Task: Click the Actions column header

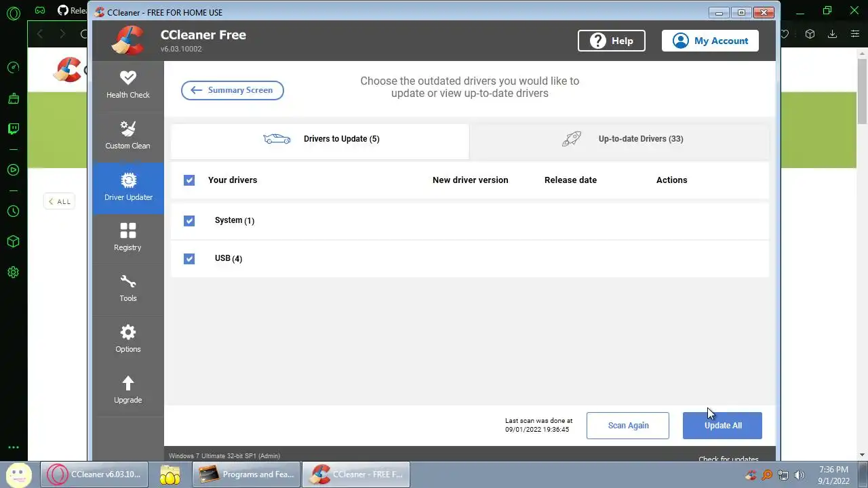Action: pos(671,180)
